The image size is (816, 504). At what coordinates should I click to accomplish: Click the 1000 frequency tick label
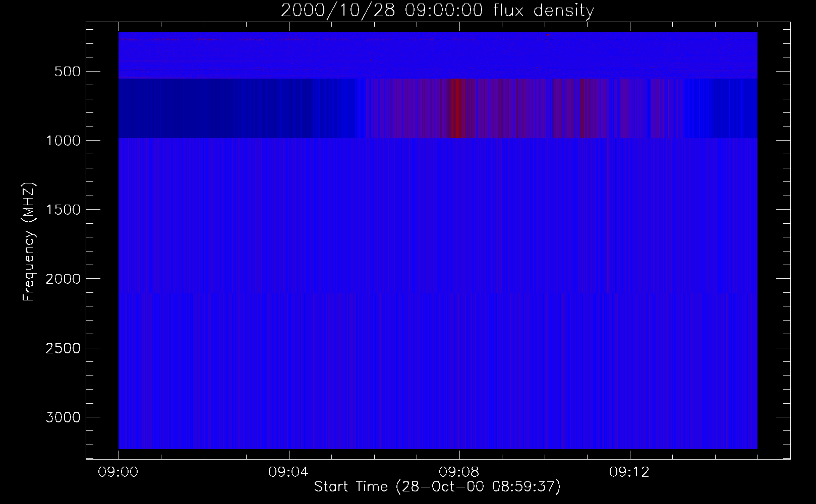click(63, 141)
